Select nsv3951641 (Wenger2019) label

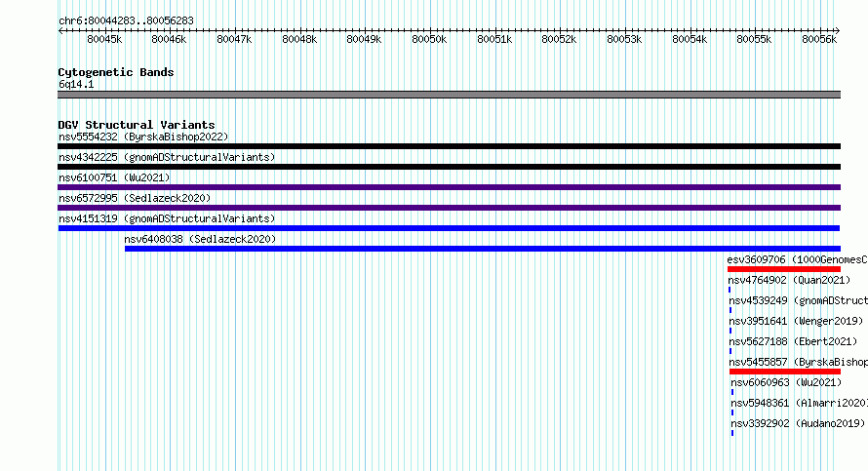[x=796, y=321]
